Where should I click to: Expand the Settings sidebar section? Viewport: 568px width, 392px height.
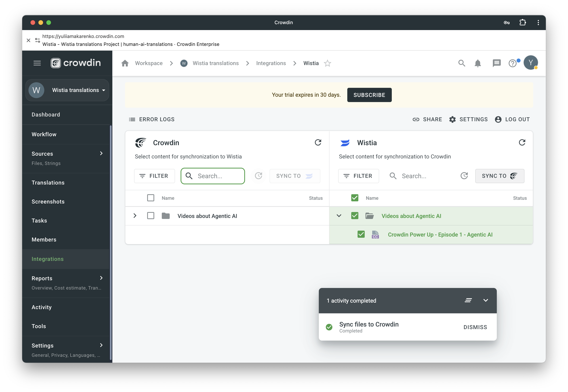pos(101,345)
